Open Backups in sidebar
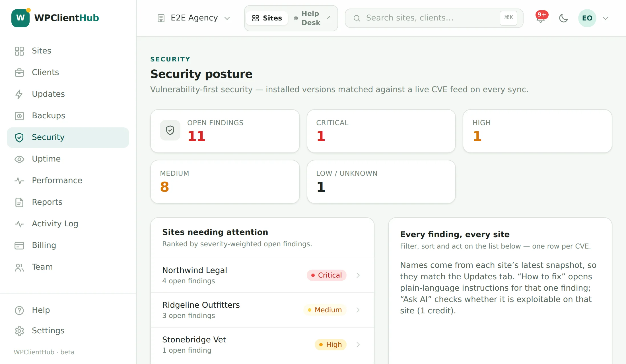This screenshot has height=364, width=626. tap(68, 116)
